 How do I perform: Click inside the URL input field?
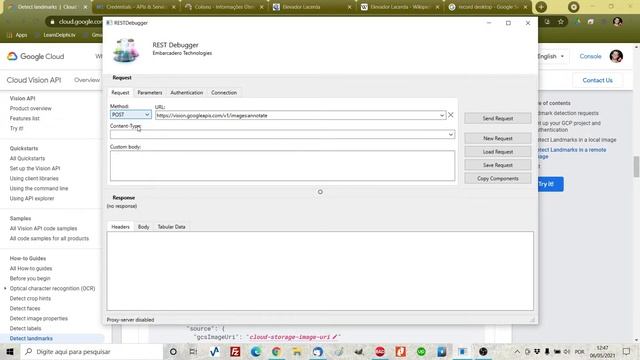pos(297,116)
